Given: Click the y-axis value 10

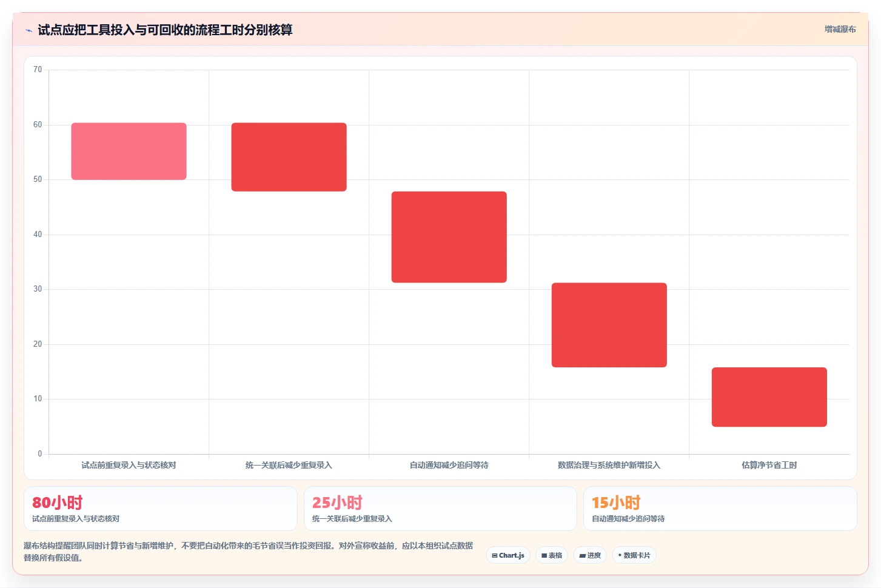Looking at the screenshot, I should point(38,399).
